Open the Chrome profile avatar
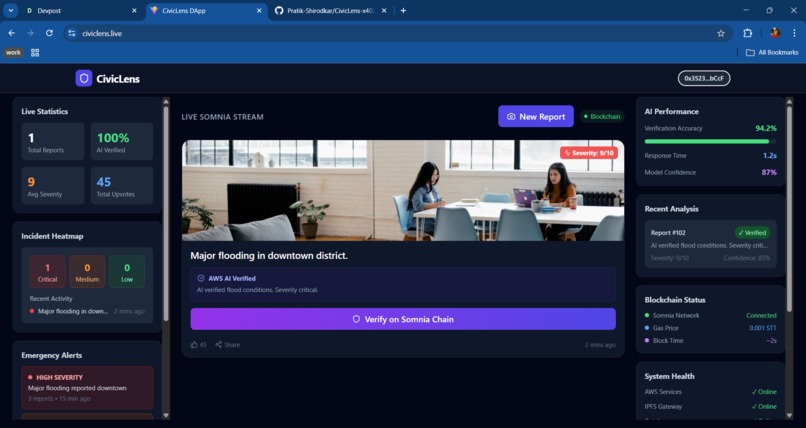The height and width of the screenshot is (428, 806). [x=775, y=33]
